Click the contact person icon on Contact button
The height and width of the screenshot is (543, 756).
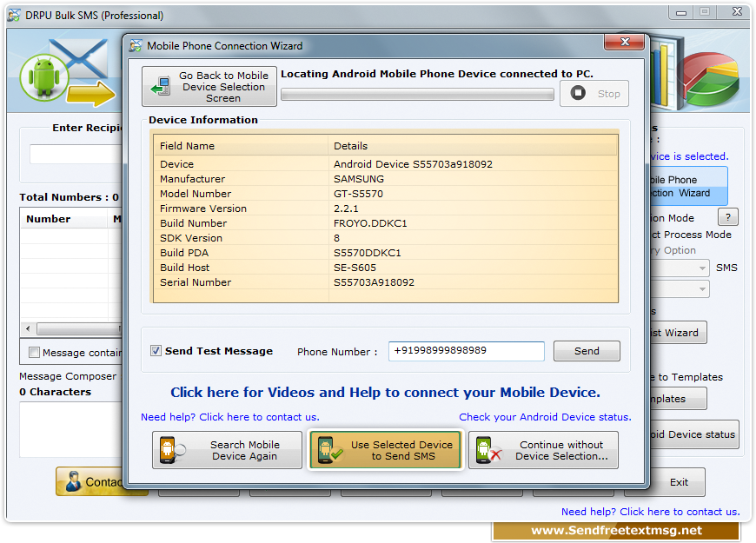coord(73,481)
